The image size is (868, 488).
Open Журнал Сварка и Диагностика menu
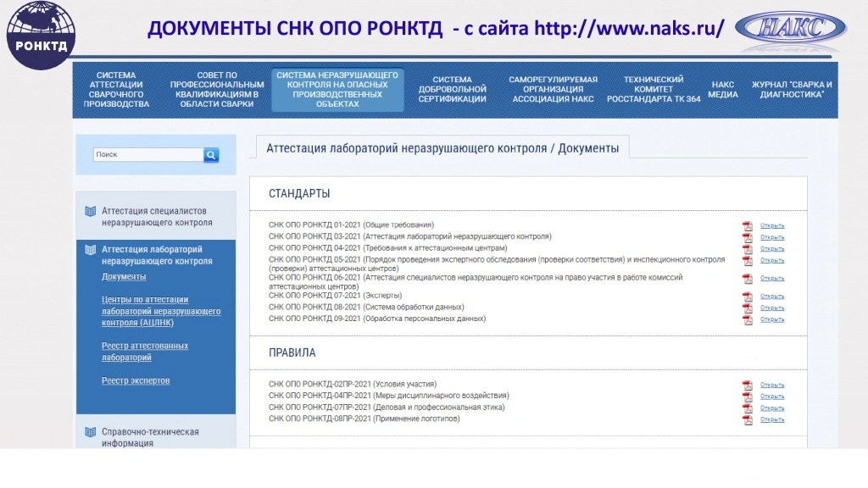(x=792, y=90)
